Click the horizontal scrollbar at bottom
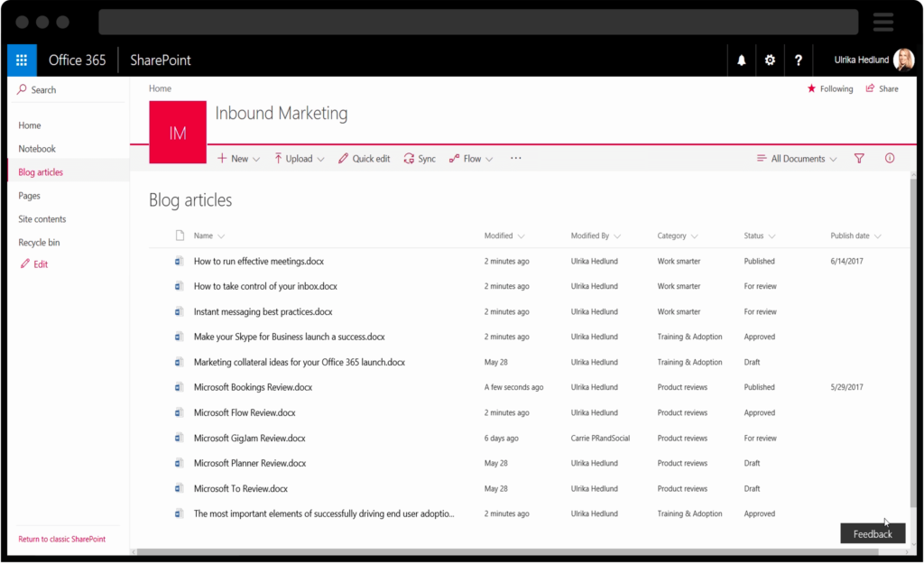The image size is (924, 564). [x=507, y=552]
